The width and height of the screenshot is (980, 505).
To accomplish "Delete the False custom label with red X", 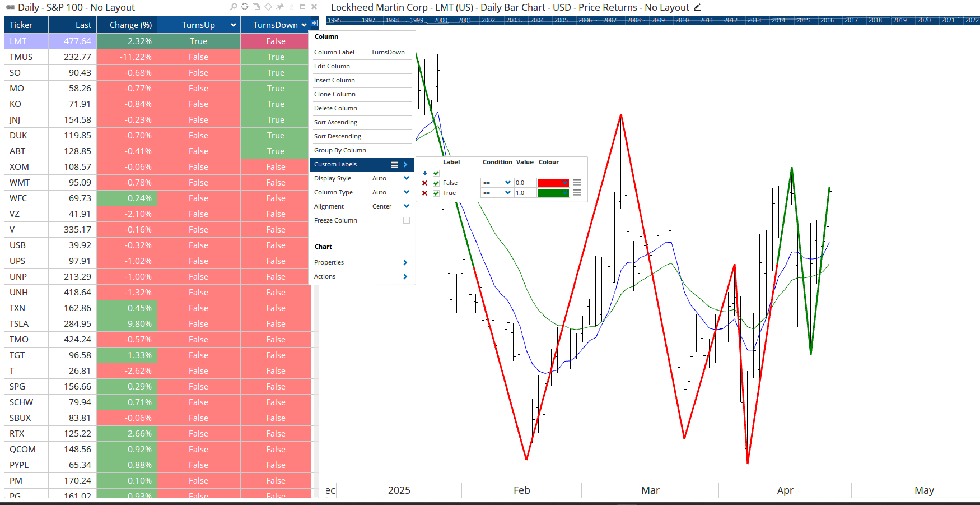I will point(424,183).
